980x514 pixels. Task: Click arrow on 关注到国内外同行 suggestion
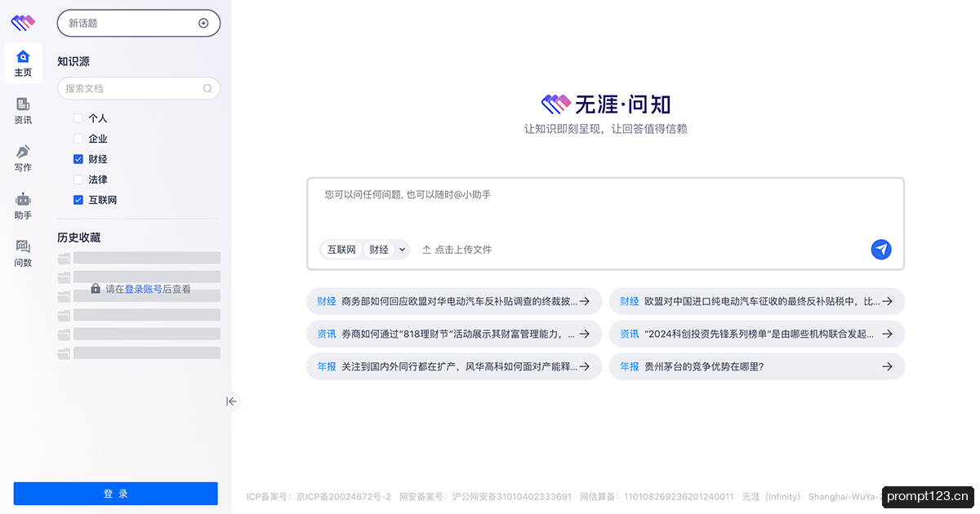585,366
